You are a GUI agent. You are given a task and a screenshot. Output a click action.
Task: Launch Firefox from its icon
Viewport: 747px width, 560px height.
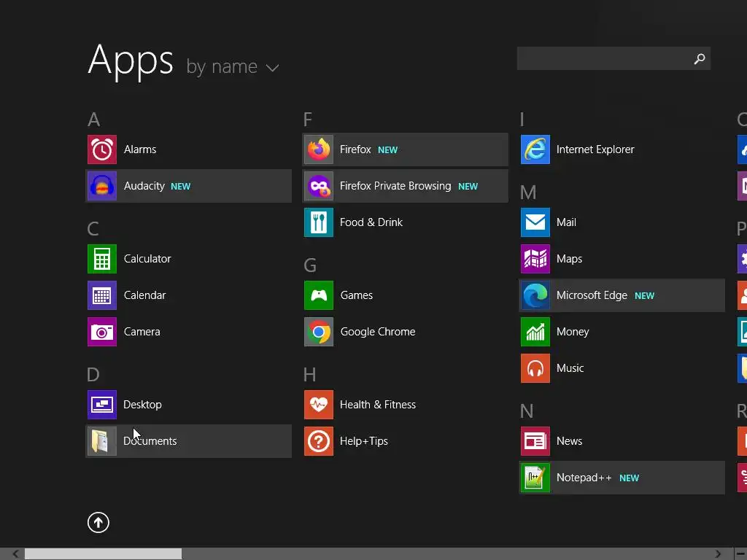tap(319, 149)
